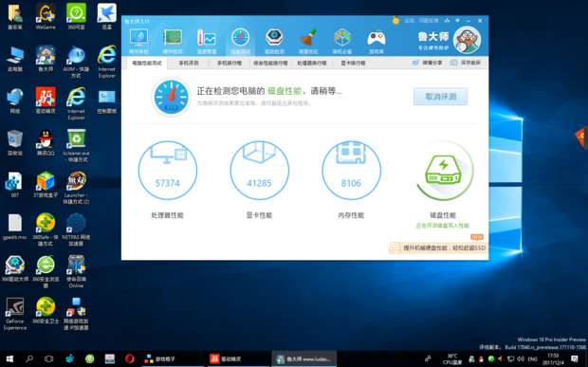Open Task View on the taskbar
Viewport: 588px width, 367px height.
(48, 358)
